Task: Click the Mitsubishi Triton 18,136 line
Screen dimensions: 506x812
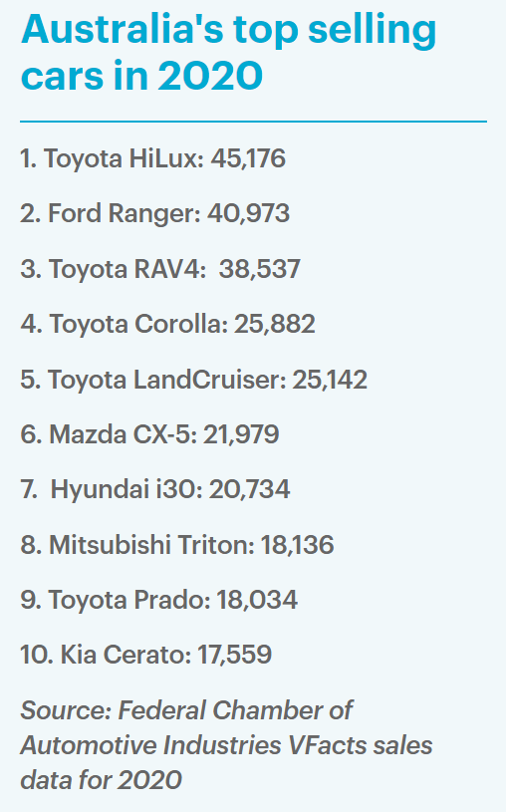Action: 177,545
